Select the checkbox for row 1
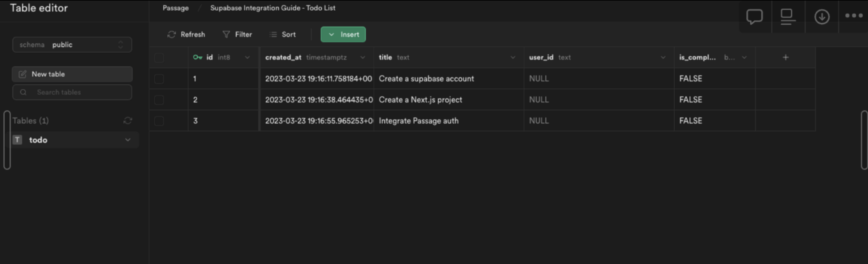Image resolution: width=868 pixels, height=264 pixels. point(159,79)
